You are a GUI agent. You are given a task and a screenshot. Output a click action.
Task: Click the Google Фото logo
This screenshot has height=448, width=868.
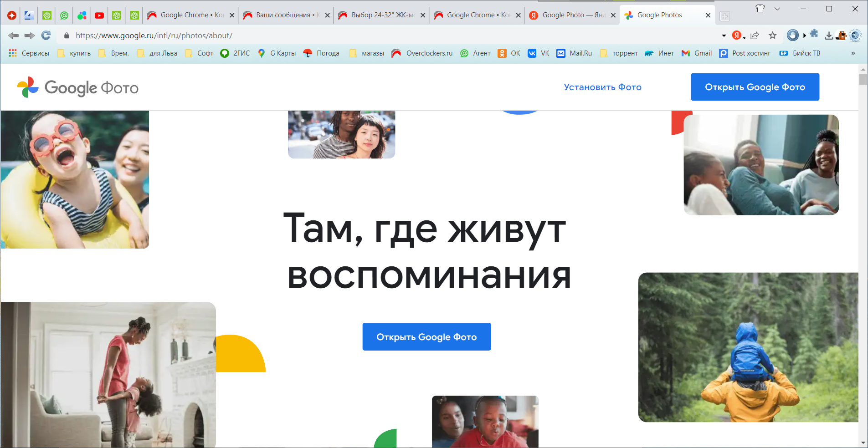point(78,87)
